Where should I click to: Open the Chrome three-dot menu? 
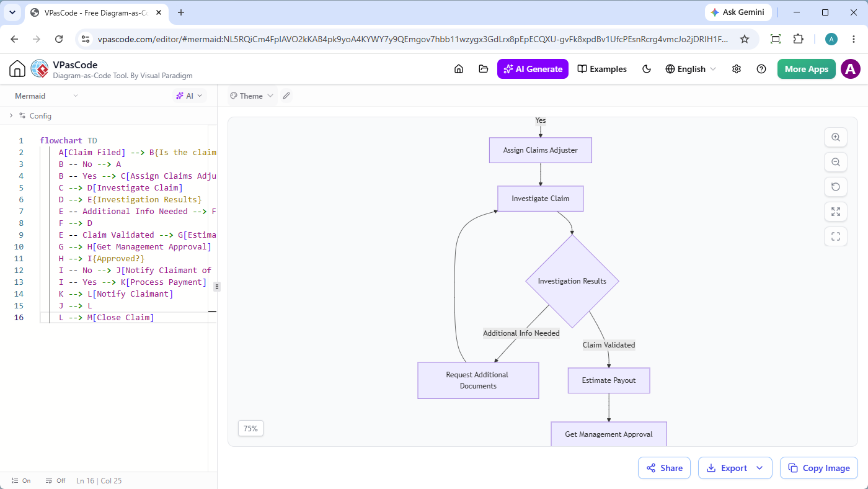(854, 38)
